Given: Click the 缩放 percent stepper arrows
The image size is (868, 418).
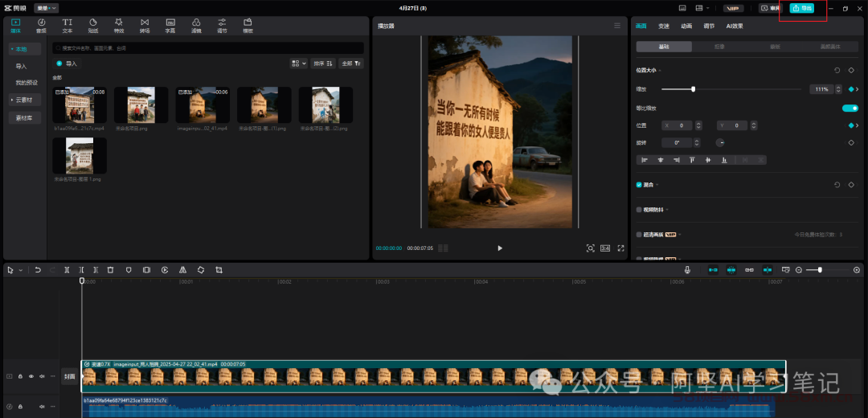Looking at the screenshot, I should click(x=838, y=89).
